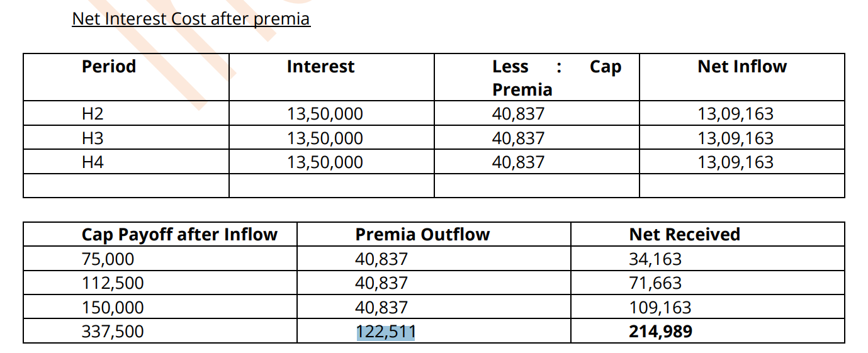
Task: Select the 'Premia Outflow' header cell
Action: click(422, 235)
